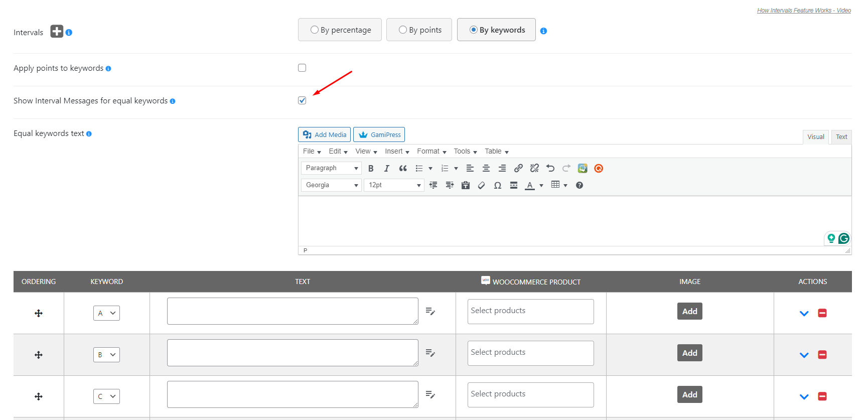Open editor keyboard shortcuts help icon
The image size is (868, 420).
tap(580, 185)
